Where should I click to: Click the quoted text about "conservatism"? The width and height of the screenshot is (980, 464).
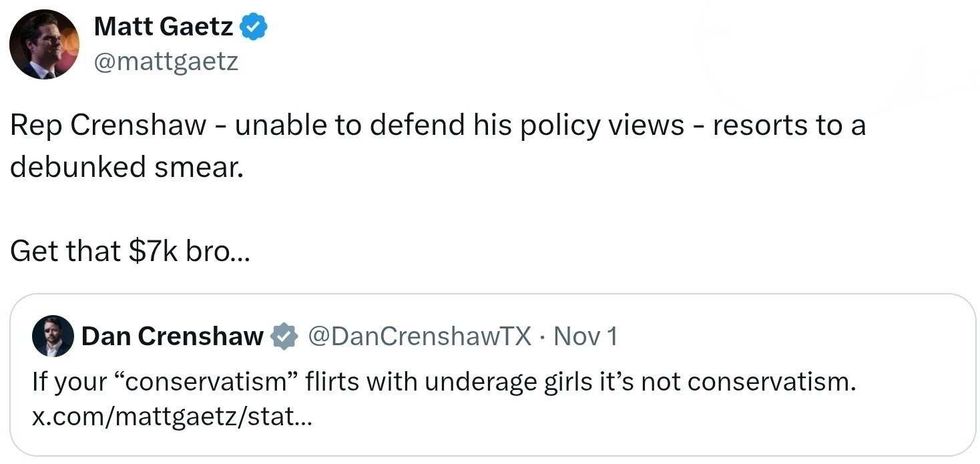point(444,381)
